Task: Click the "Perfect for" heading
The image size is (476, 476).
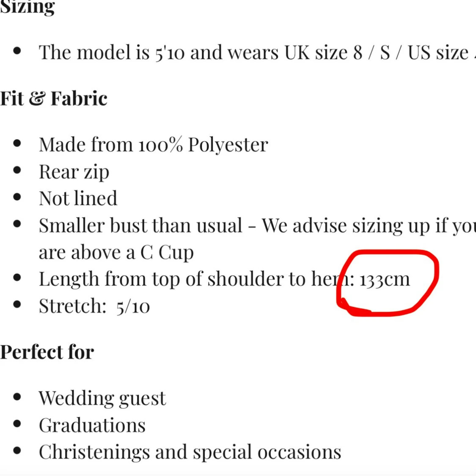Action: click(47, 352)
